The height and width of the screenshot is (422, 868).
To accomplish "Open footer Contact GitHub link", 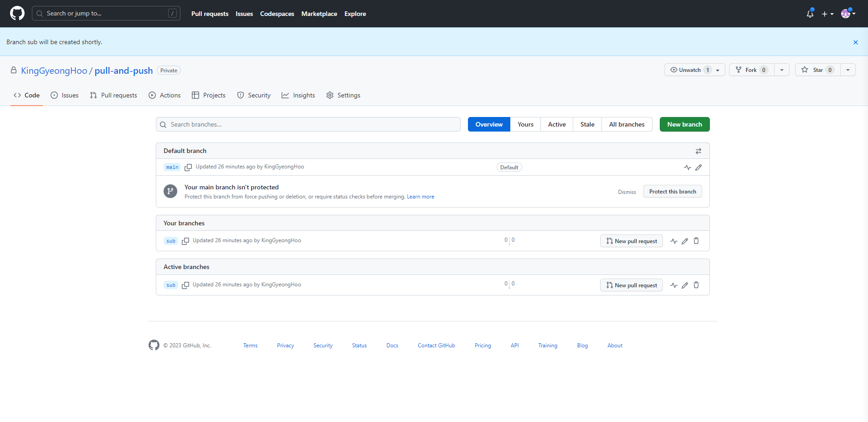I will [437, 346].
